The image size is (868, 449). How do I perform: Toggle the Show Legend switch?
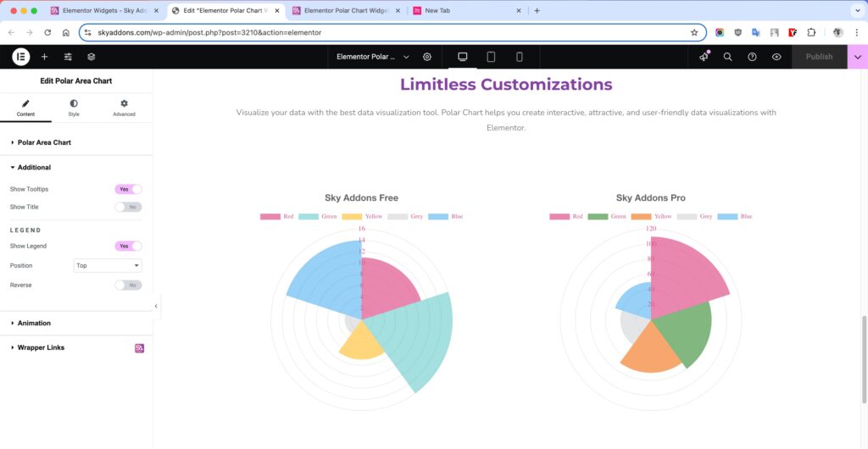point(129,246)
